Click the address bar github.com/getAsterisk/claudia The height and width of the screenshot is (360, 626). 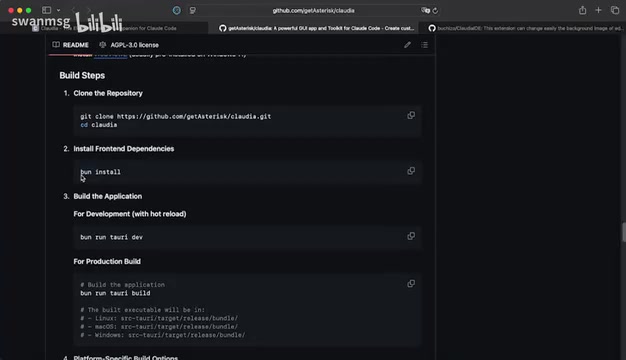pos(313,11)
